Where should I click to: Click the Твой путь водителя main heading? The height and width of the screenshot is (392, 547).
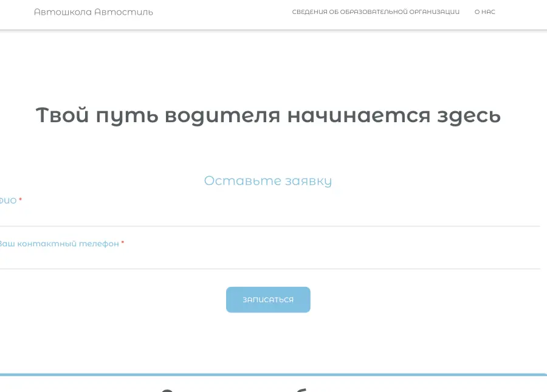point(267,115)
